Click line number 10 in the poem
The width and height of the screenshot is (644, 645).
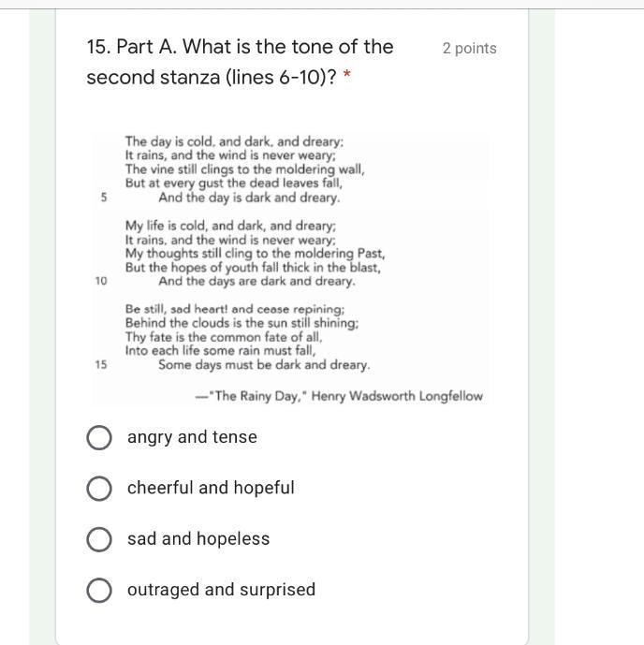click(101, 281)
